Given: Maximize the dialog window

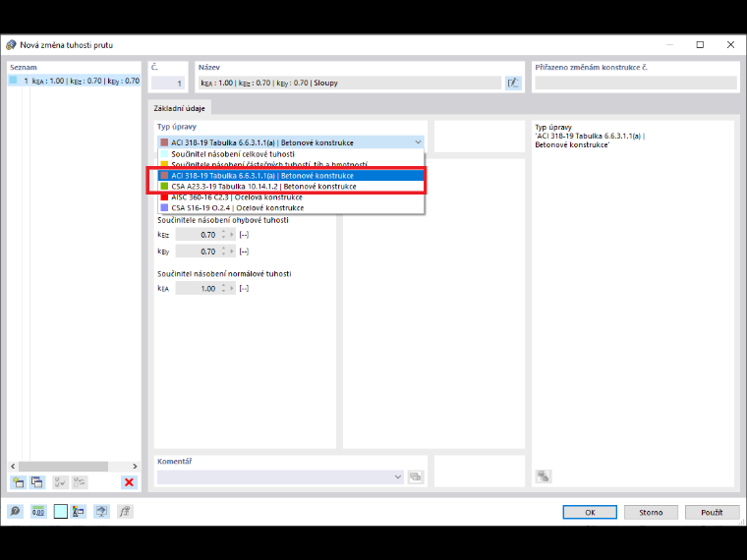Looking at the screenshot, I should (x=700, y=45).
